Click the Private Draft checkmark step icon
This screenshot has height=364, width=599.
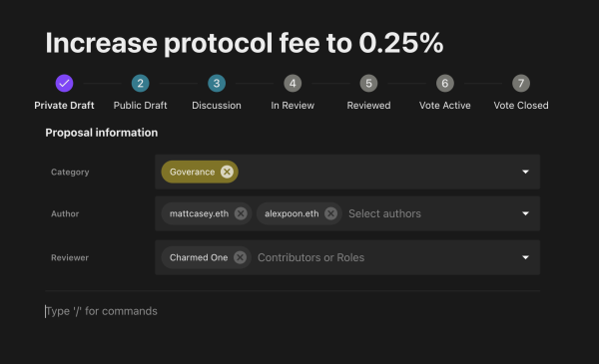coord(64,83)
